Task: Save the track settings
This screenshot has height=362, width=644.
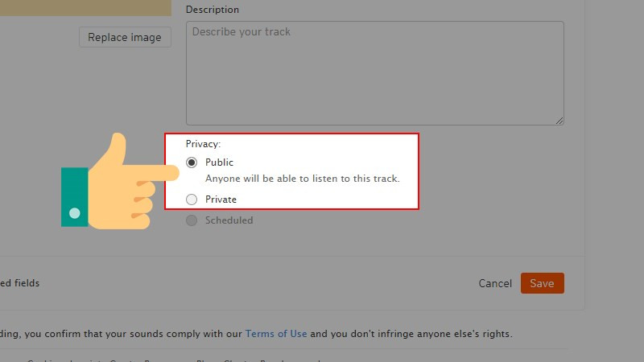Action: point(542,283)
